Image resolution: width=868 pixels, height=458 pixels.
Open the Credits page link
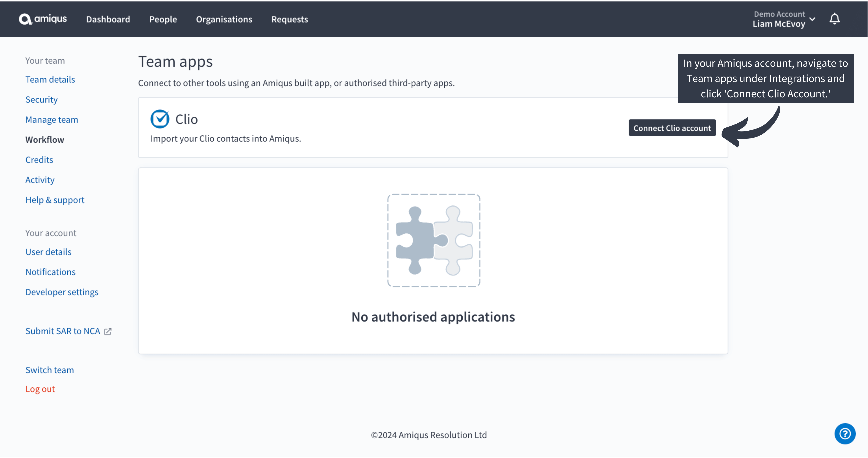point(39,160)
